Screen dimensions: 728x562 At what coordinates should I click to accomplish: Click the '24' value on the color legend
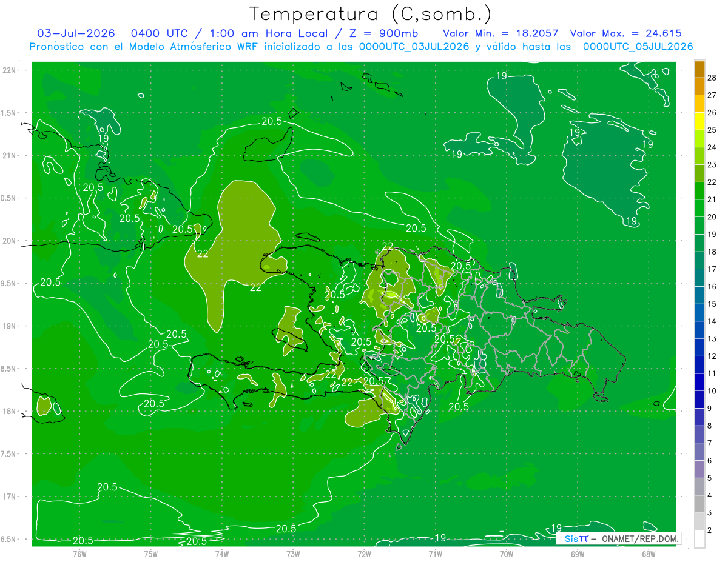click(x=712, y=147)
